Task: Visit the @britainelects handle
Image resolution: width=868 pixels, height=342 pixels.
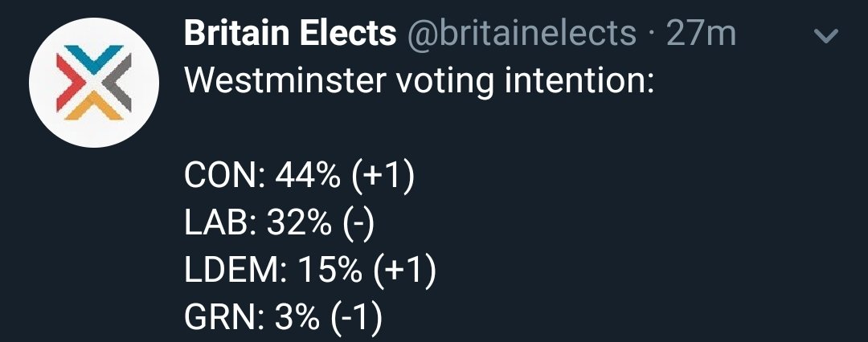Action: [522, 33]
